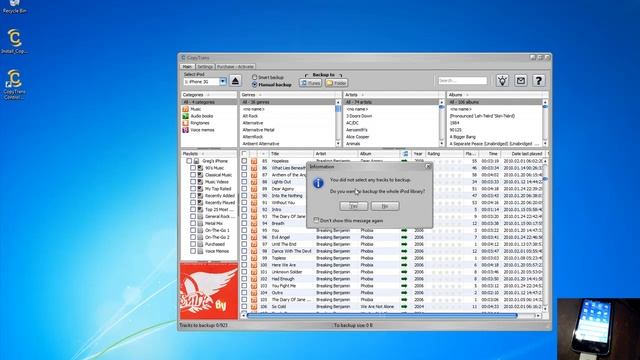
Task: Click the Artists header sort arrow
Action: (362, 95)
